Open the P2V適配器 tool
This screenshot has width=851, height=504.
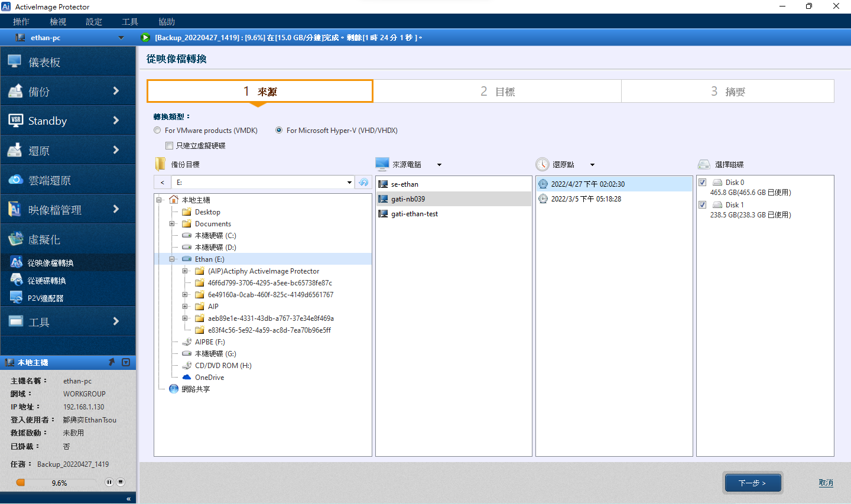click(46, 298)
